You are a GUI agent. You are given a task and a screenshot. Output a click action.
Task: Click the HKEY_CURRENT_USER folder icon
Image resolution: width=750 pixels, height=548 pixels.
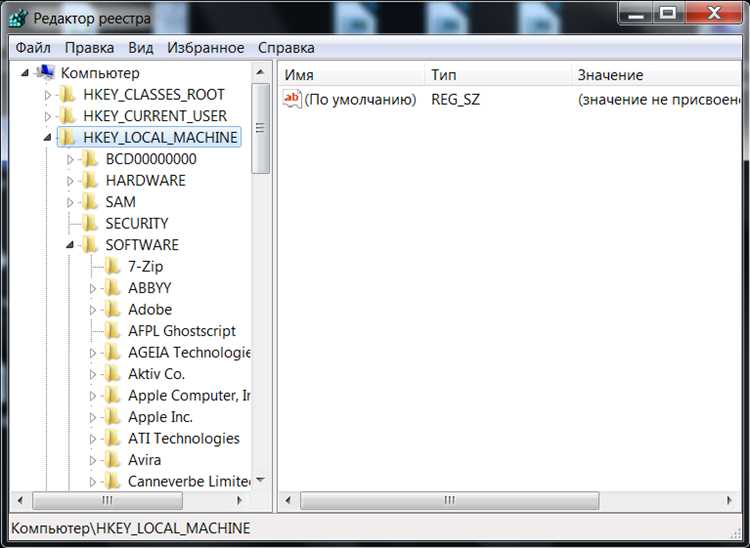tap(68, 116)
